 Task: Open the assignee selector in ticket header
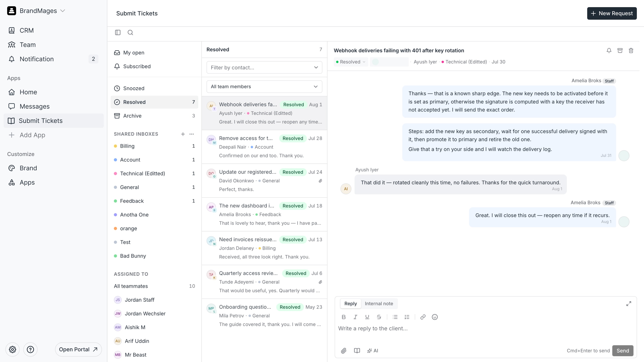click(389, 62)
